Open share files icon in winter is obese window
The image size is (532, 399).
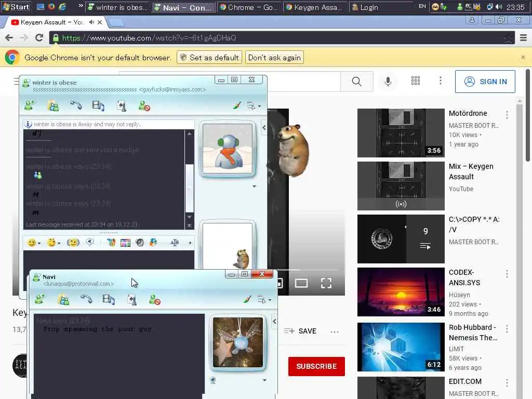tap(98, 106)
